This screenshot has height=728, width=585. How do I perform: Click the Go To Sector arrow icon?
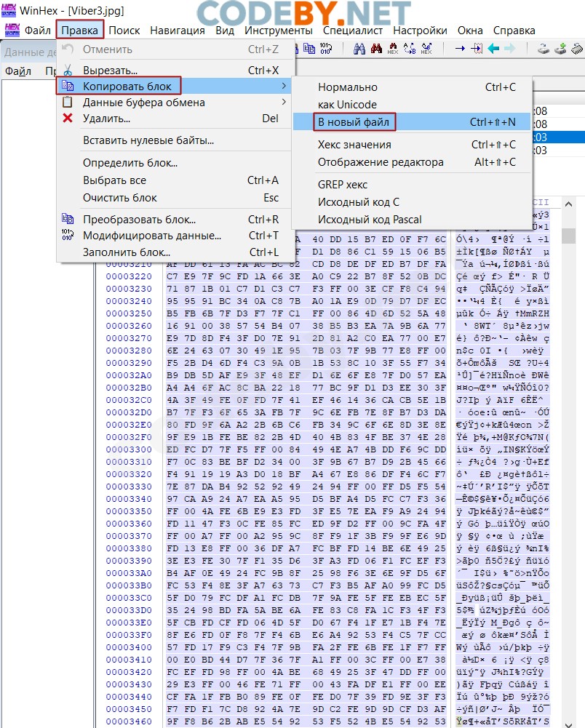click(477, 48)
